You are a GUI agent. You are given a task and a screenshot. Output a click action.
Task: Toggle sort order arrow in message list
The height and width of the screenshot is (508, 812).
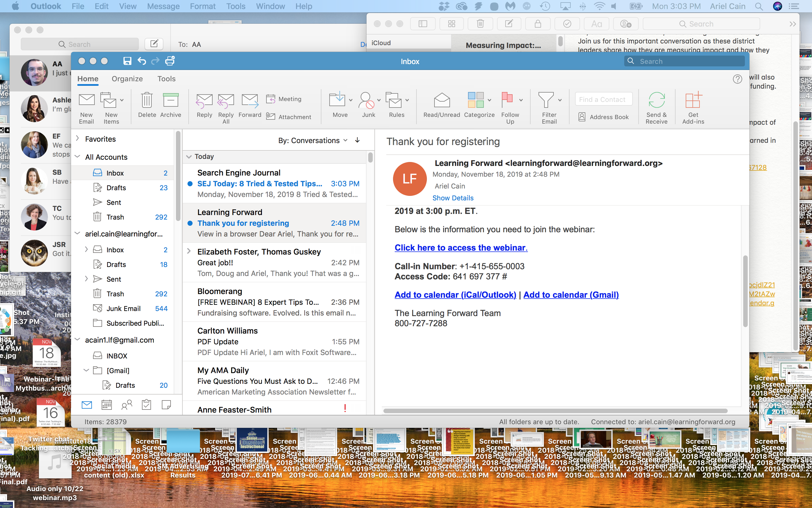click(x=357, y=140)
